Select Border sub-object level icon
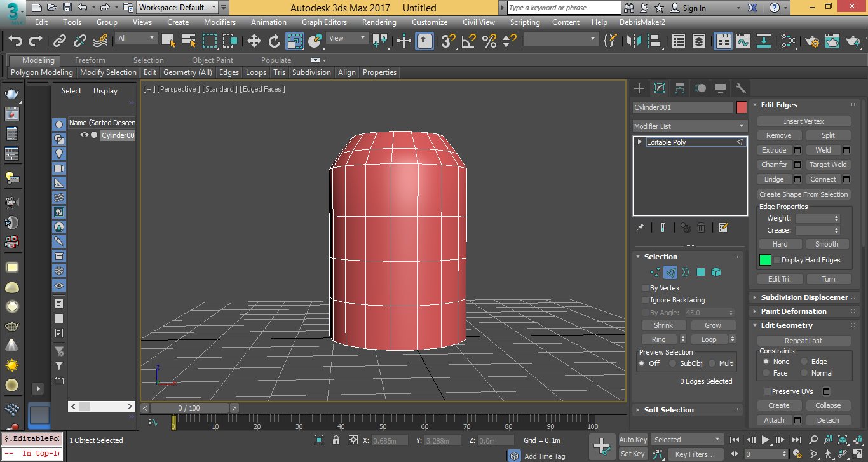 (x=686, y=272)
